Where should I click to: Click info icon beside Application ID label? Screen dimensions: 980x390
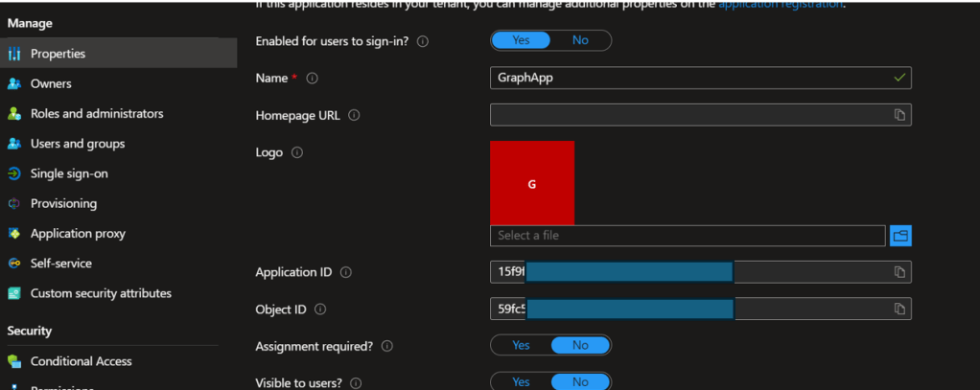pos(346,272)
